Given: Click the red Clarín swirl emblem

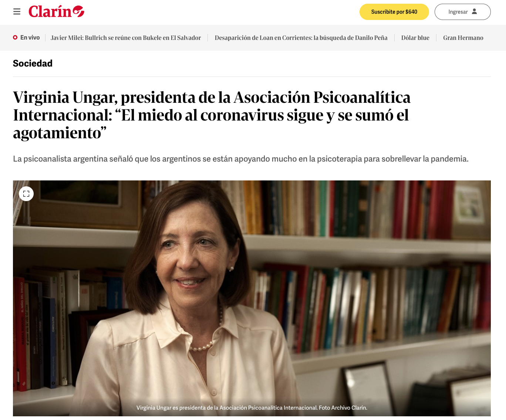Looking at the screenshot, I should click(x=78, y=11).
